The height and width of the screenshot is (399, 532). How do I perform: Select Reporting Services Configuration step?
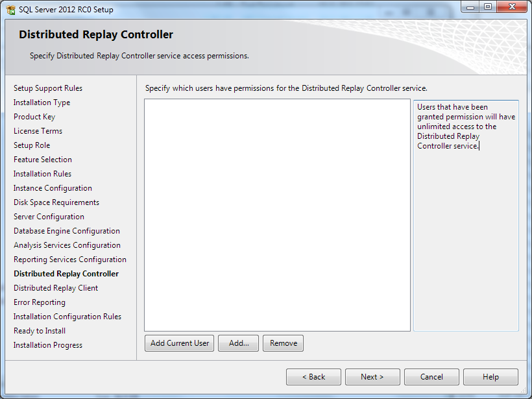click(70, 260)
